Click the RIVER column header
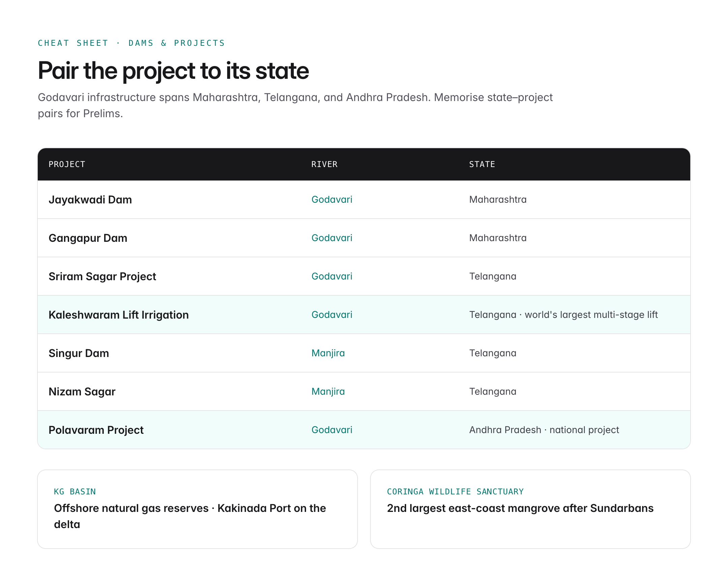728x586 pixels. [x=324, y=164]
